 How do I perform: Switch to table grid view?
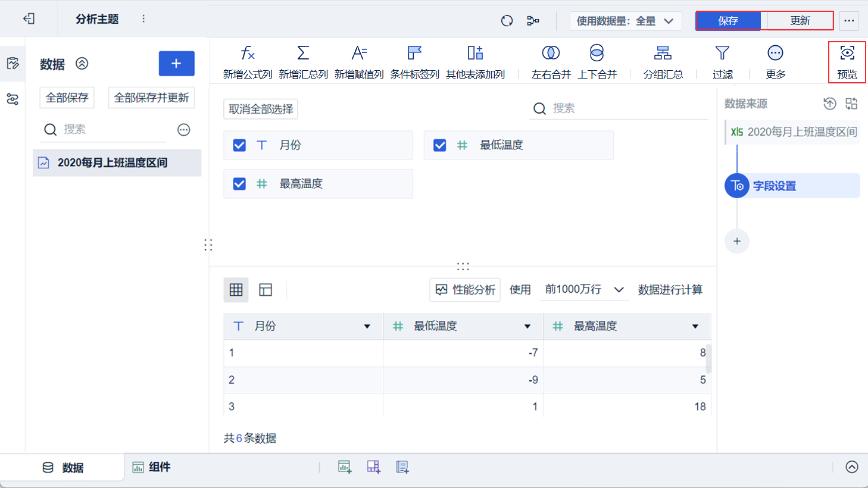236,290
